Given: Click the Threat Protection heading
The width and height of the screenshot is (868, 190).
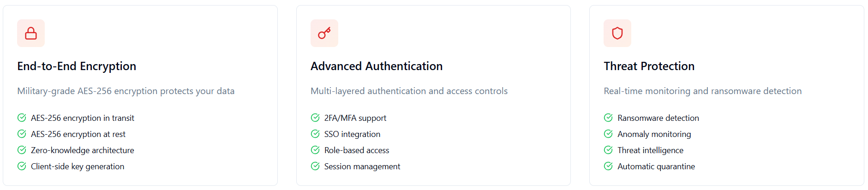Looking at the screenshot, I should (x=649, y=66).
